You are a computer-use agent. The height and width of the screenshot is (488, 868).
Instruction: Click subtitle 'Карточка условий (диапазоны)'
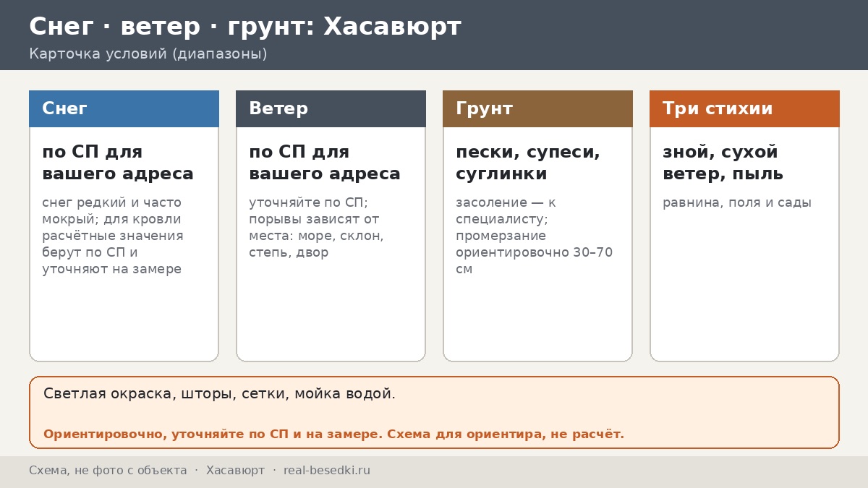coord(148,54)
